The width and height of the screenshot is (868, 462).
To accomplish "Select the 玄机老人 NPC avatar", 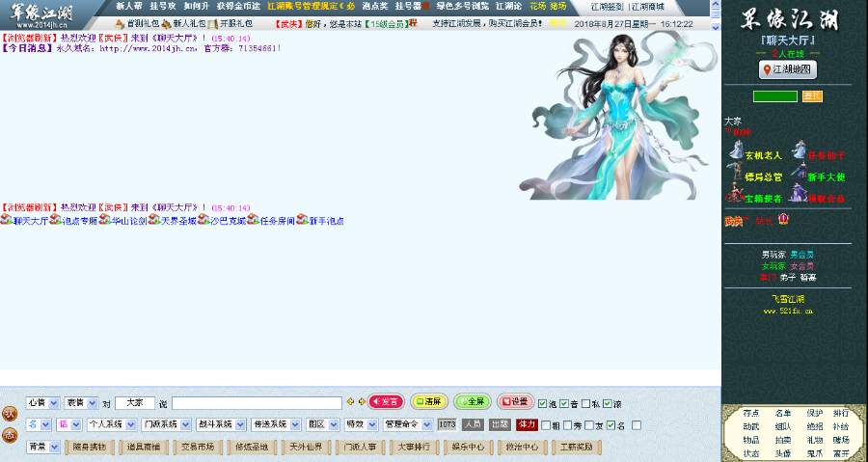I will coord(736,149).
